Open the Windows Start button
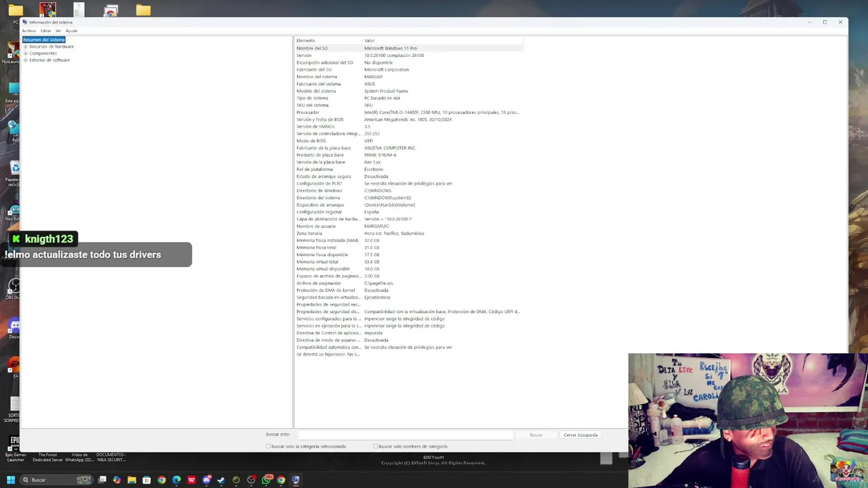The width and height of the screenshot is (868, 488). [11, 480]
